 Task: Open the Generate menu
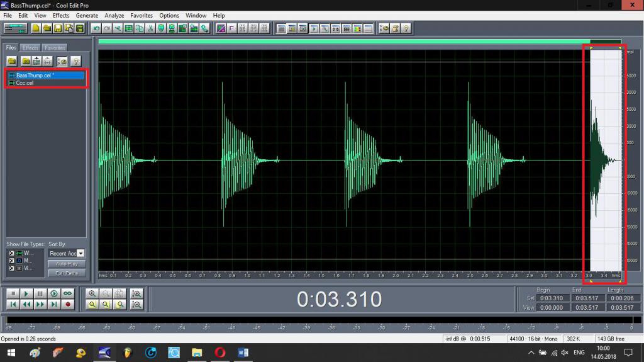(87, 16)
